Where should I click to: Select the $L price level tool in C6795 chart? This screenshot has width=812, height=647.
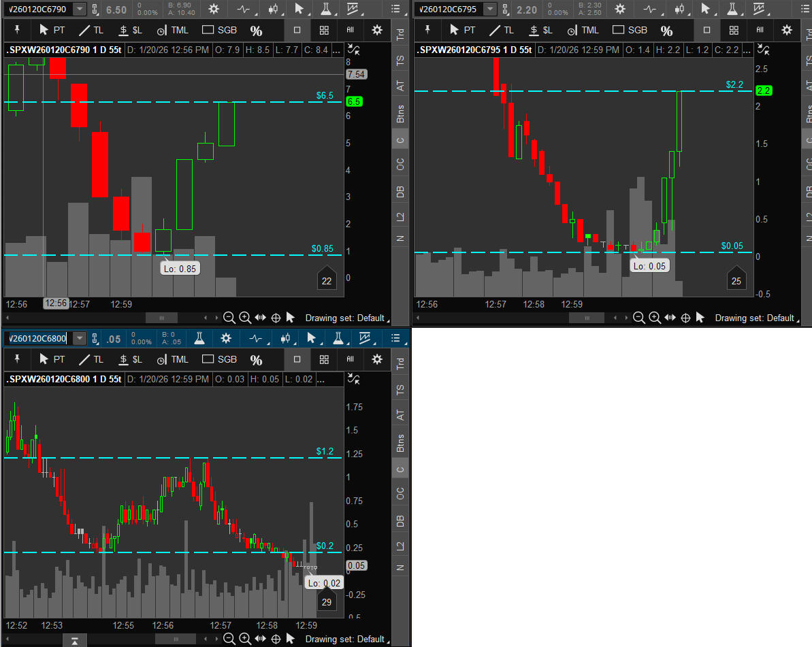click(542, 30)
